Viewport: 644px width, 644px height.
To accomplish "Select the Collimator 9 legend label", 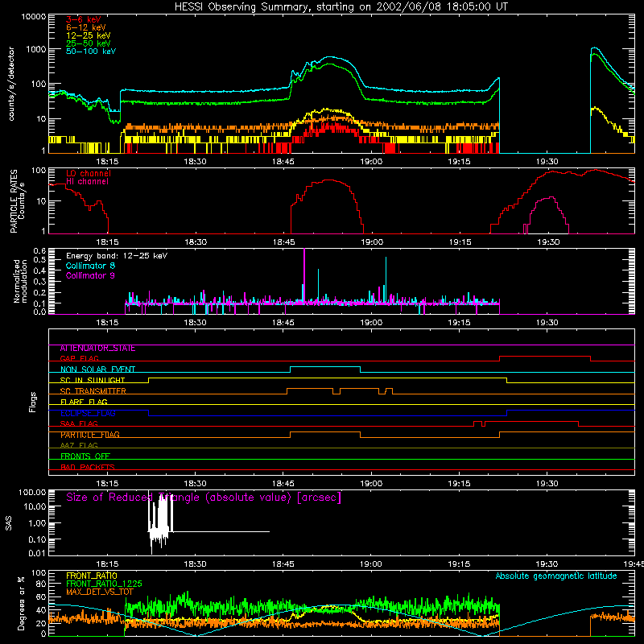I will [x=90, y=275].
